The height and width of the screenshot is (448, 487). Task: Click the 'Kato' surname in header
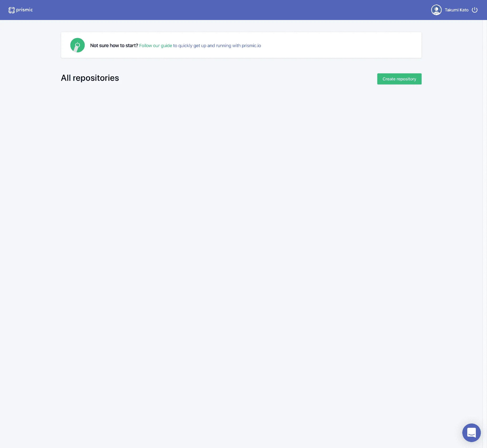464,10
